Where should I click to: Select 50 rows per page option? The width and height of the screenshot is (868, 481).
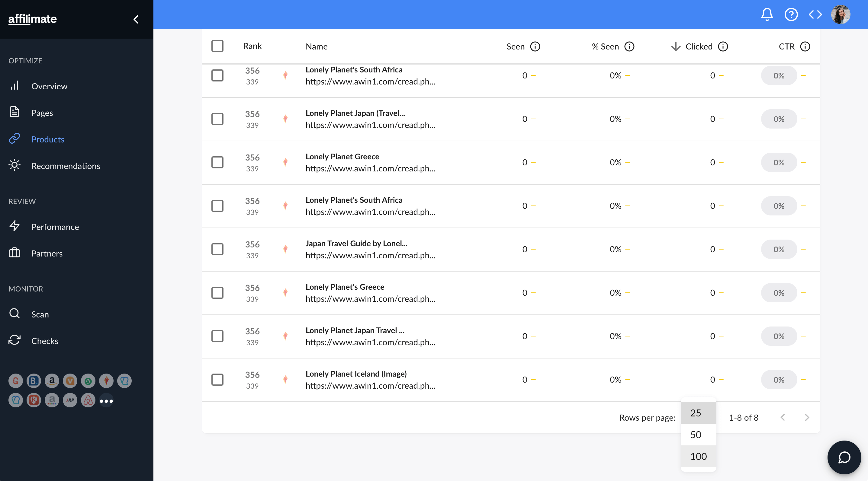pos(698,435)
